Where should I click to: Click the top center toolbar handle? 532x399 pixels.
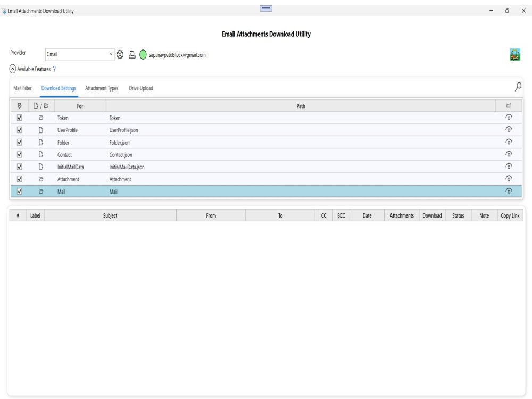point(266,8)
